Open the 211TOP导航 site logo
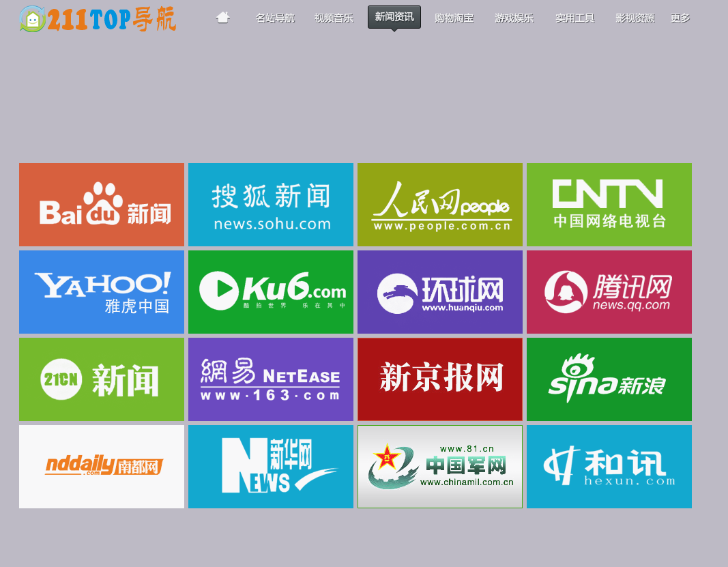 click(98, 19)
